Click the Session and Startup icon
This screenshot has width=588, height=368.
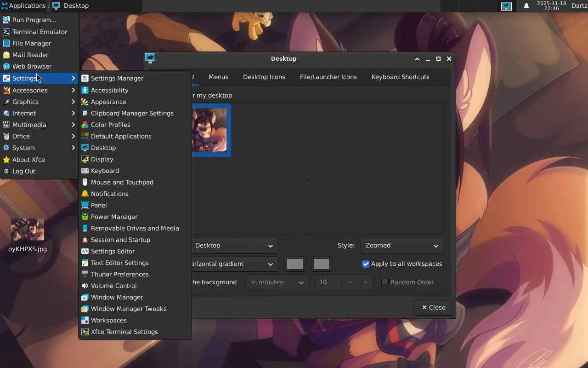tap(85, 240)
